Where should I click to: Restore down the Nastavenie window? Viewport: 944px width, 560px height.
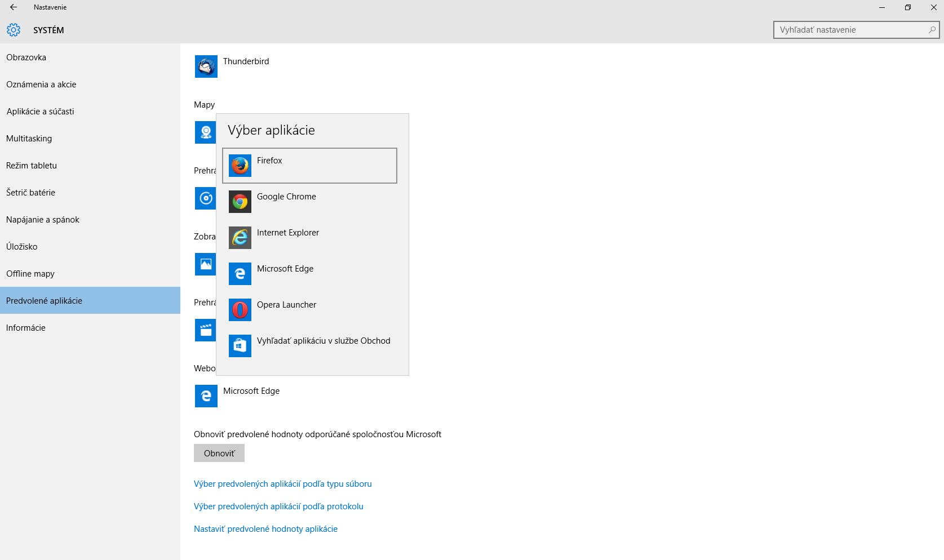coord(907,7)
